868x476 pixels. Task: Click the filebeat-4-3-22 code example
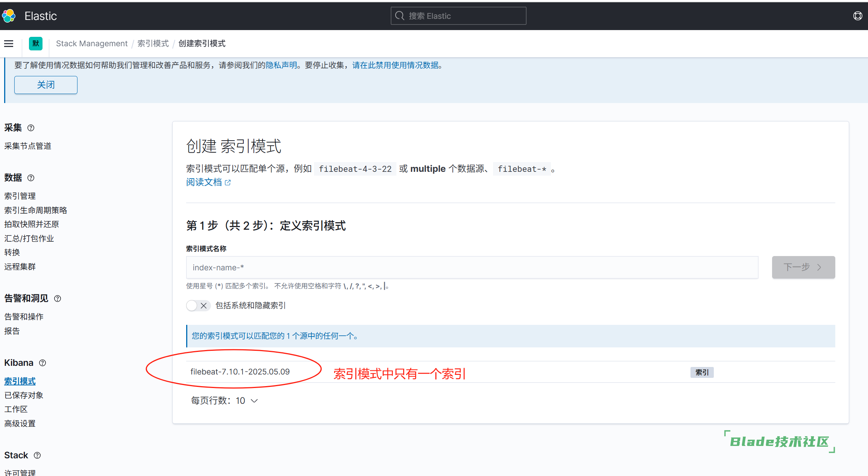(x=355, y=169)
